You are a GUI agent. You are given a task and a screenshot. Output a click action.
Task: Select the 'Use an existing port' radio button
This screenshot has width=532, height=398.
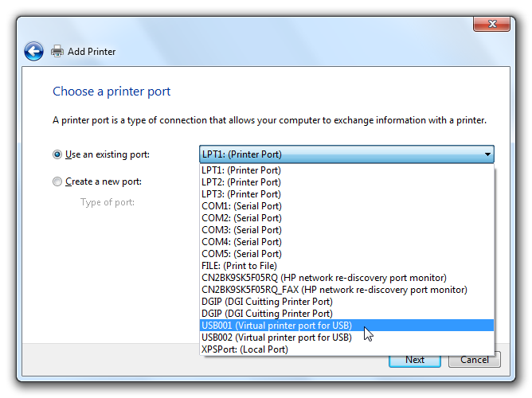57,154
